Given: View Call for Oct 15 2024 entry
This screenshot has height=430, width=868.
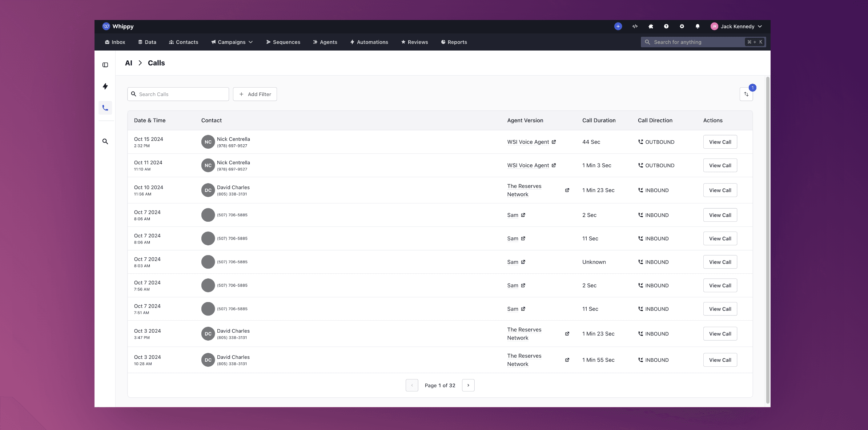Looking at the screenshot, I should pyautogui.click(x=720, y=142).
